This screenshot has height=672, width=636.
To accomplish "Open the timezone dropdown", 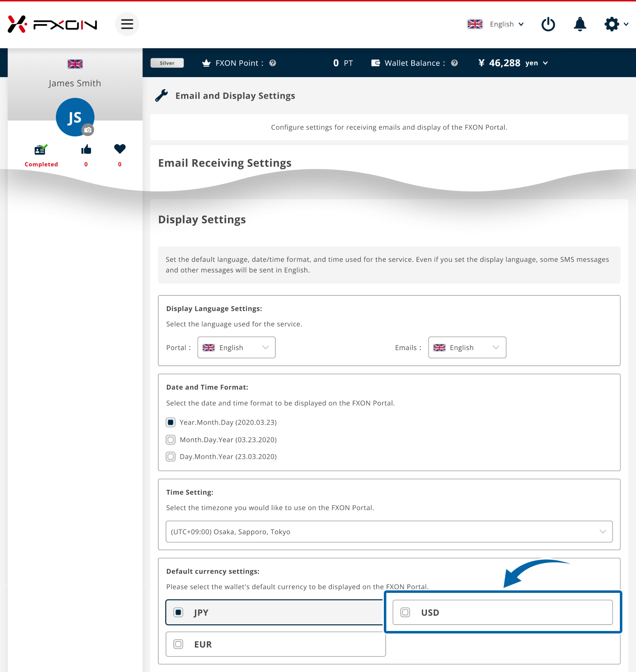I will coord(389,532).
